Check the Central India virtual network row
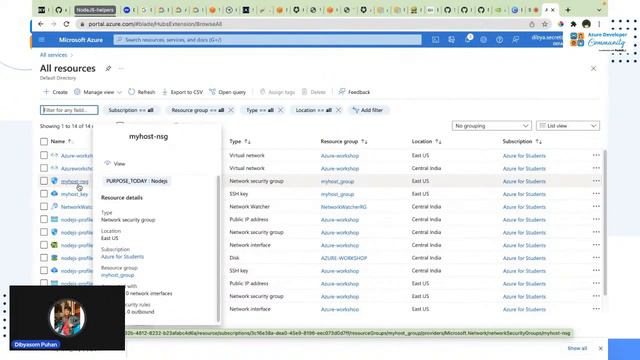The image size is (640, 360). coord(44,168)
